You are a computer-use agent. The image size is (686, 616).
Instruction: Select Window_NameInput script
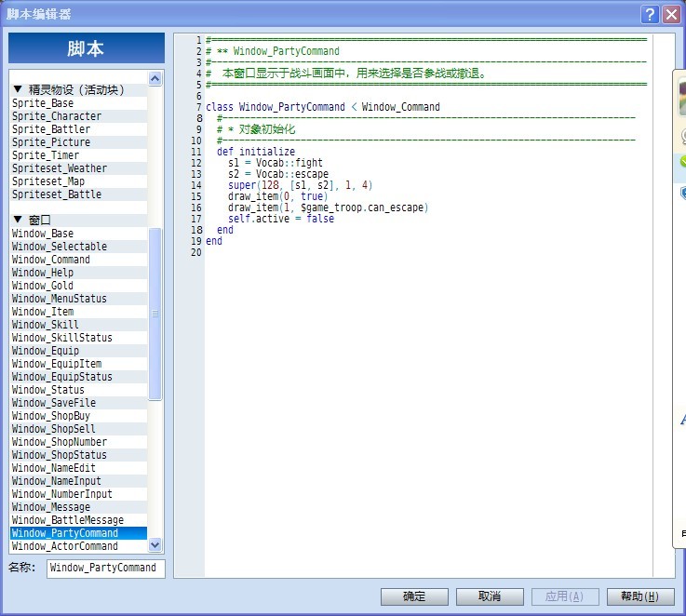(x=79, y=481)
